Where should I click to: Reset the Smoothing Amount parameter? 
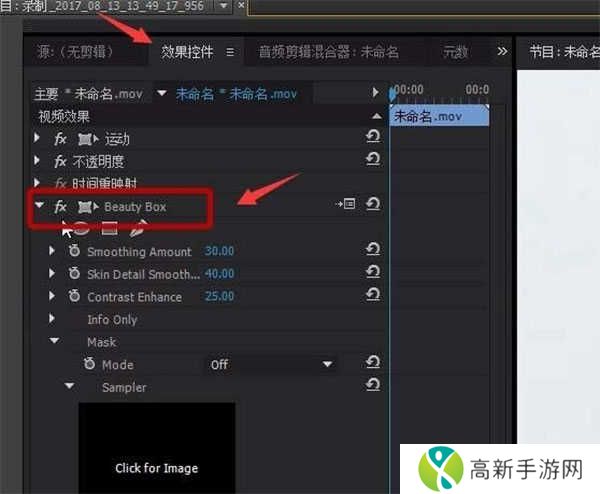[x=373, y=251]
